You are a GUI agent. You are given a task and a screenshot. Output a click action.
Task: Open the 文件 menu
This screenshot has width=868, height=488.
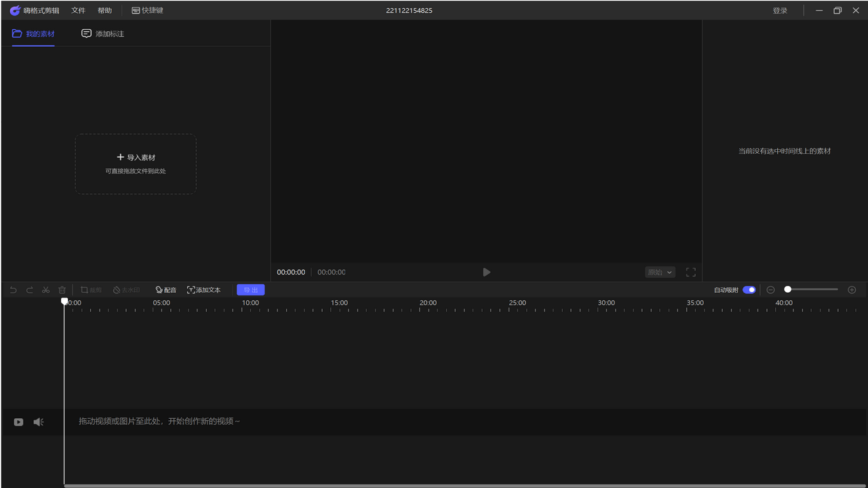(x=78, y=11)
